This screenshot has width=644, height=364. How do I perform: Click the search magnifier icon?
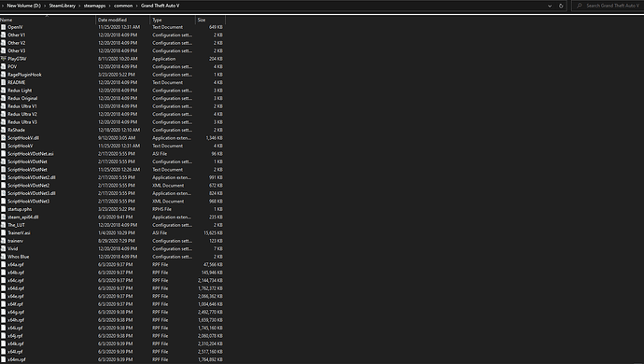[579, 6]
